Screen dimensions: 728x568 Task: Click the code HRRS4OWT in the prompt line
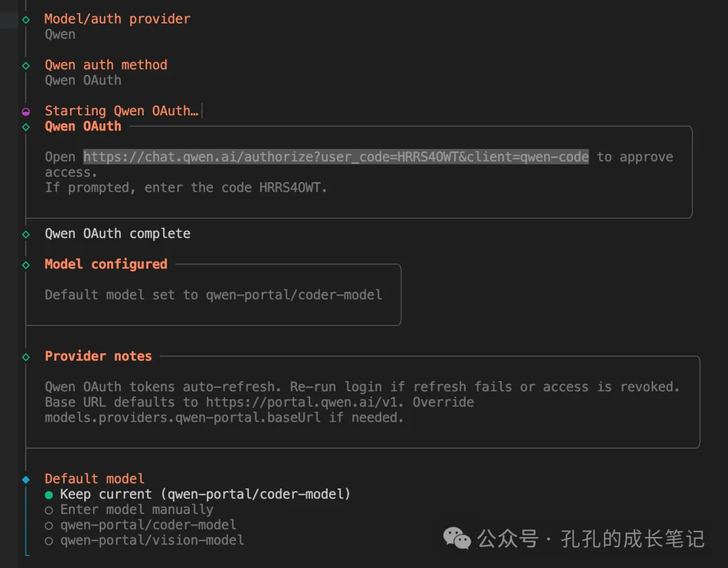pyautogui.click(x=291, y=188)
